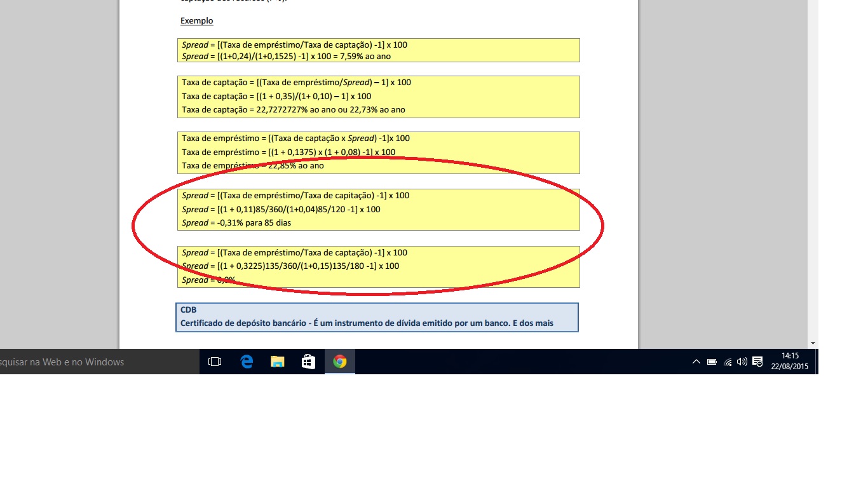Click the underlined 'Exemplo' heading

[196, 21]
